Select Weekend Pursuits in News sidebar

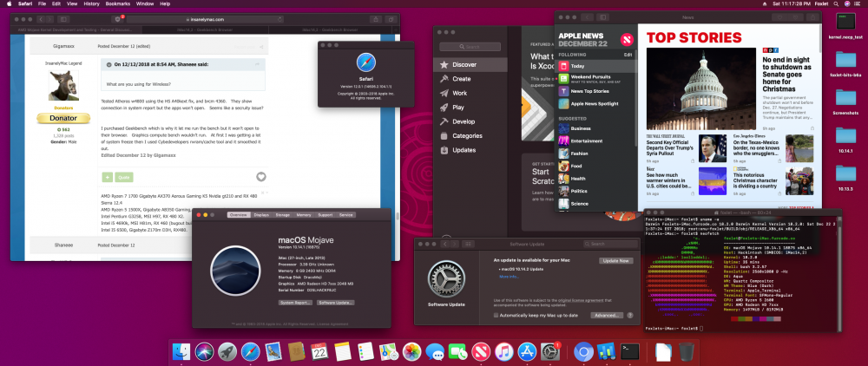coord(596,79)
